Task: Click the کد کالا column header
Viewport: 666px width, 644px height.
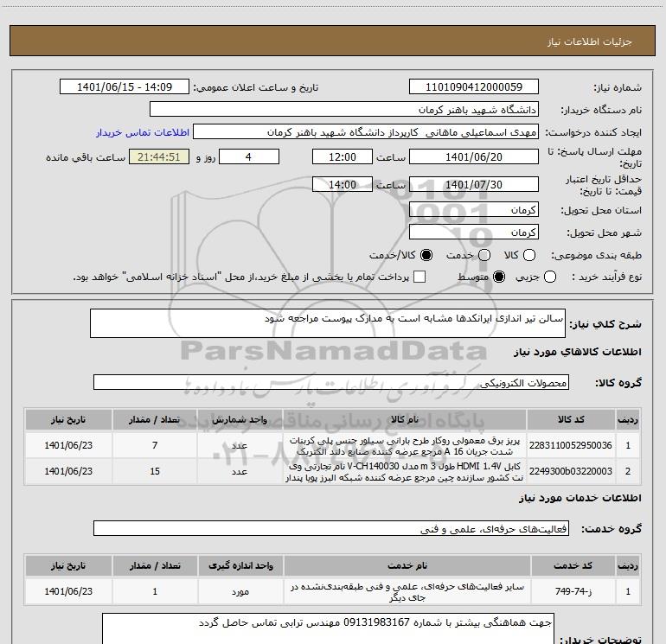Action: (571, 420)
